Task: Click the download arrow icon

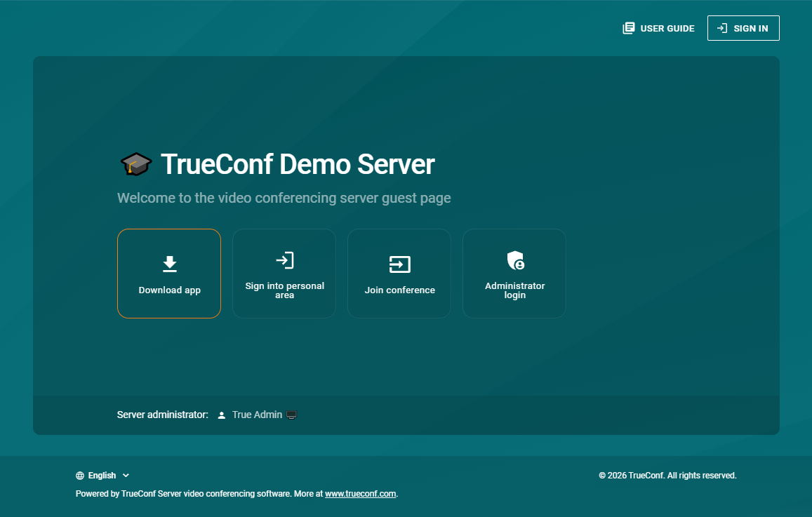Action: coord(169,264)
